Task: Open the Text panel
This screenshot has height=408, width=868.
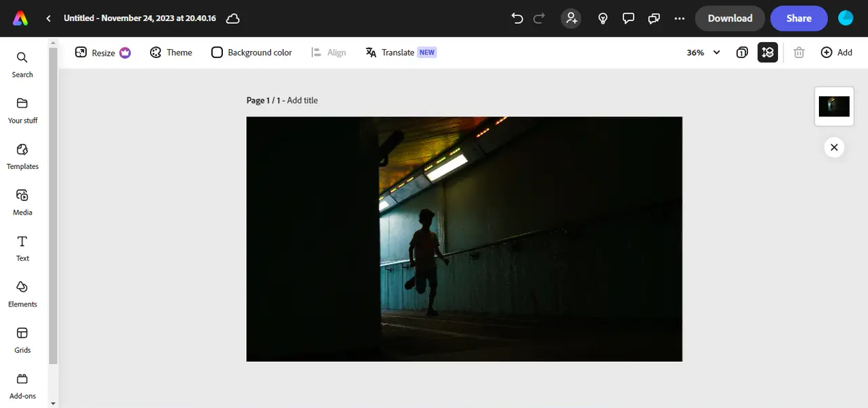Action: tap(23, 249)
